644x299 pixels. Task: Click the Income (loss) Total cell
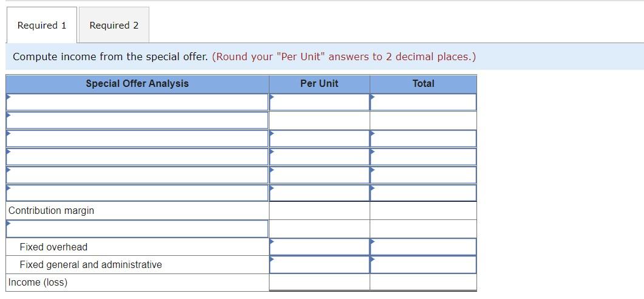coord(423,282)
